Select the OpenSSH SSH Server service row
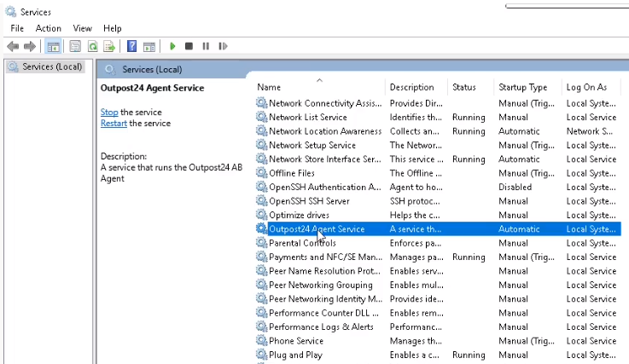Screen dimensions: 629x364 309,201
